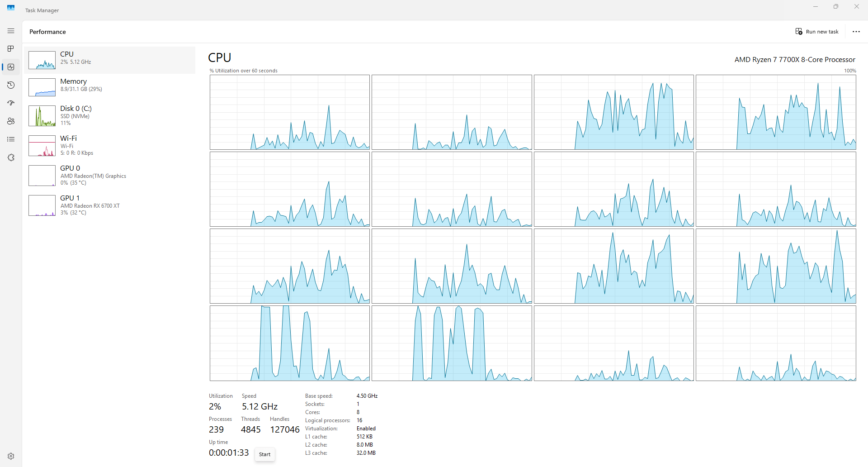This screenshot has width=868, height=467.
Task: Click the Task Manager title bar icon
Action: pos(11,8)
